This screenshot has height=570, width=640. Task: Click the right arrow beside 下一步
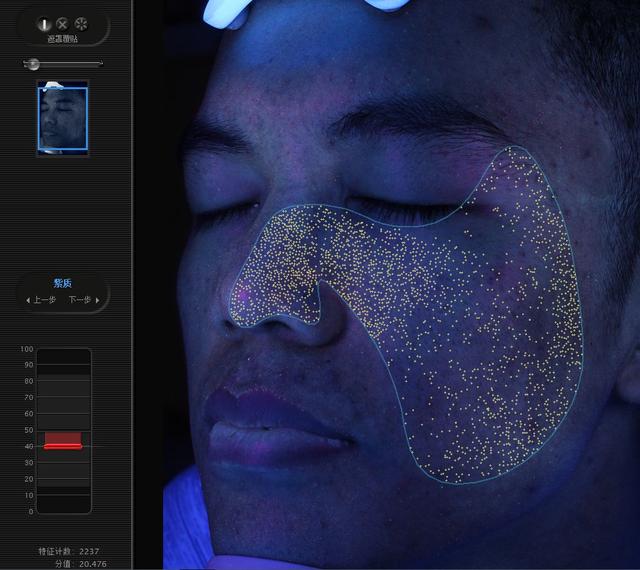coord(98,301)
